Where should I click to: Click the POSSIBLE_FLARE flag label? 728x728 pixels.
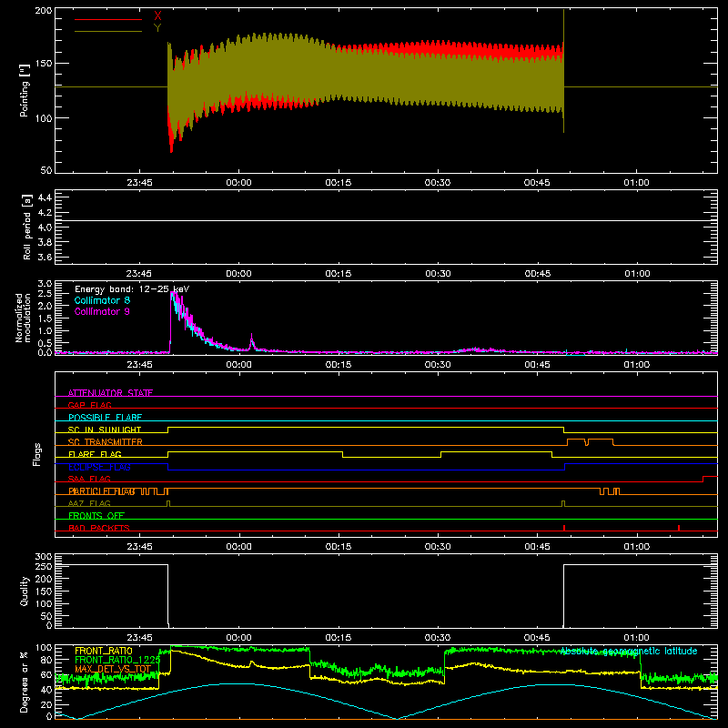[x=105, y=418]
